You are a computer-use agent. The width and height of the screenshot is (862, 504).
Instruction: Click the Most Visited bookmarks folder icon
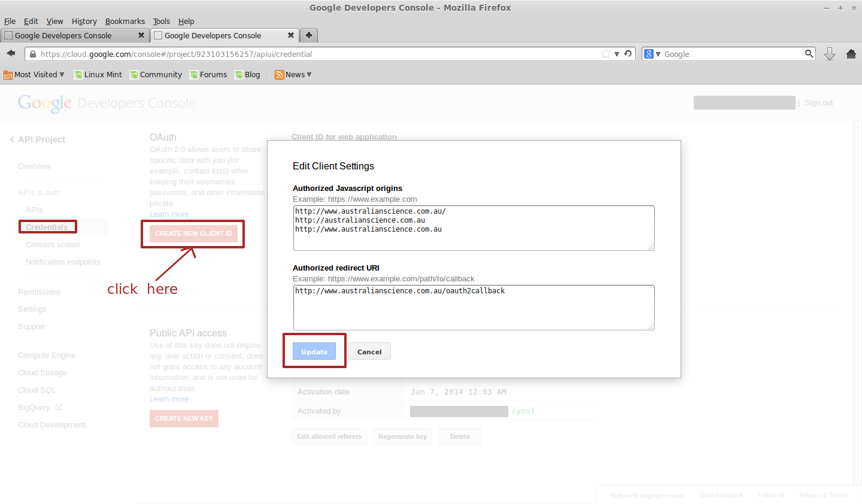pyautogui.click(x=8, y=75)
